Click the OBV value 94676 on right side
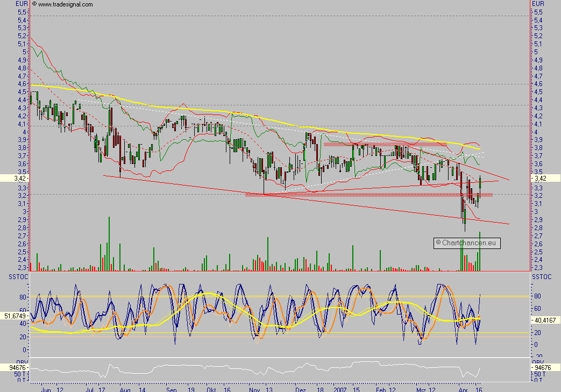The image size is (561, 392). pyautogui.click(x=545, y=367)
